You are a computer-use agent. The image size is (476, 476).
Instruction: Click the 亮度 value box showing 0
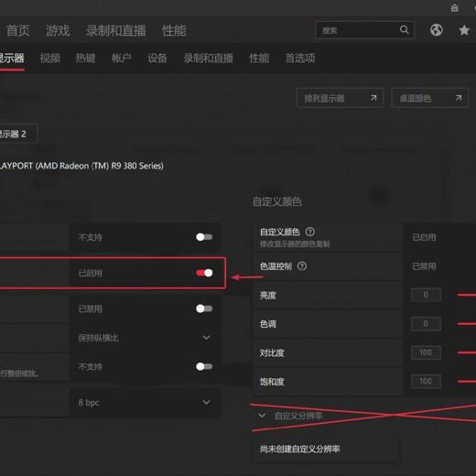point(426,295)
